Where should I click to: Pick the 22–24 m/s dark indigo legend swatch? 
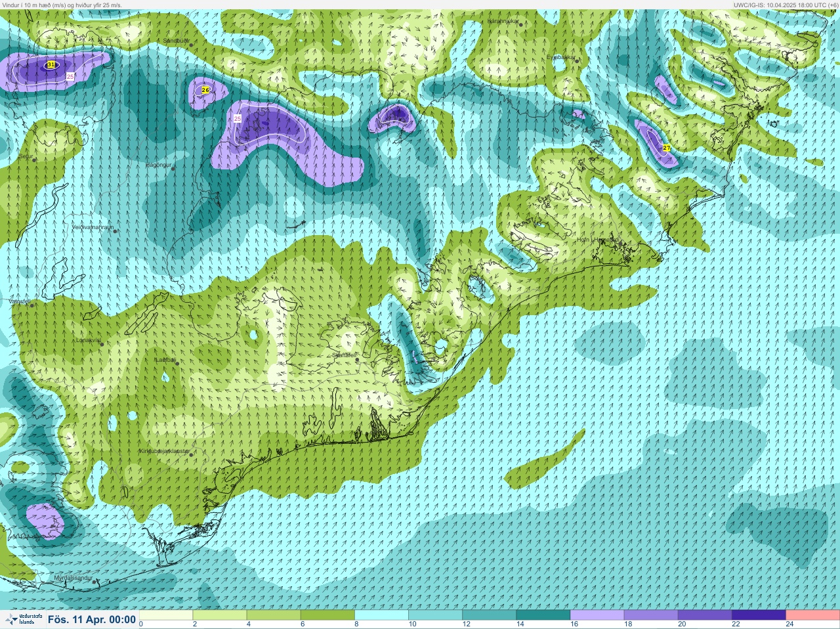click(758, 615)
